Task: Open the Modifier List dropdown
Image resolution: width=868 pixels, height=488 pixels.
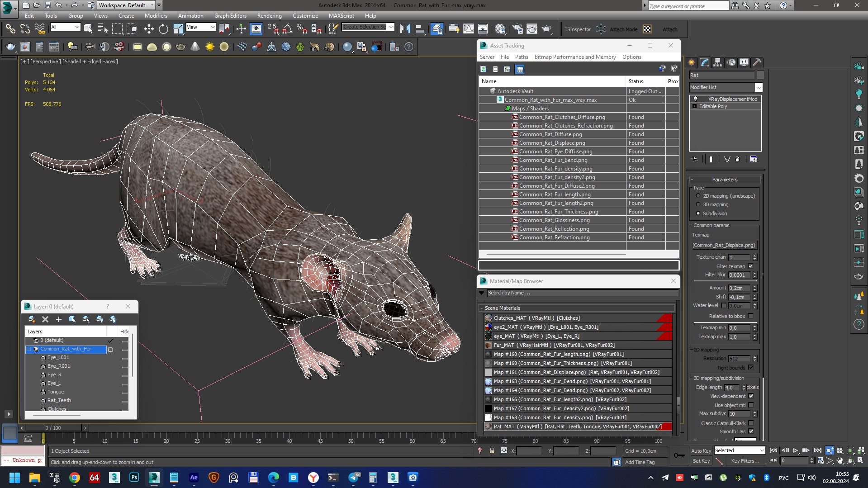Action: [759, 87]
